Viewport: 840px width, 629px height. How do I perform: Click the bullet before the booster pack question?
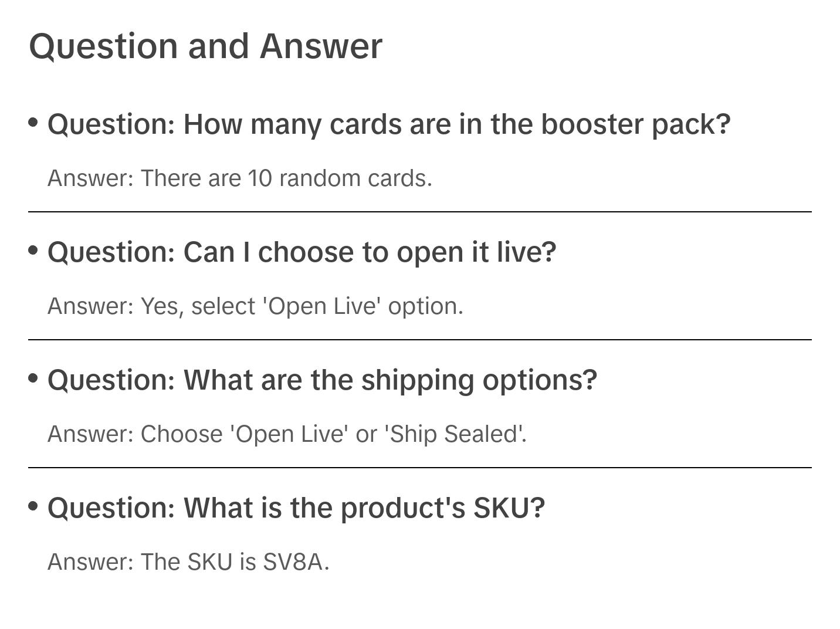(33, 122)
